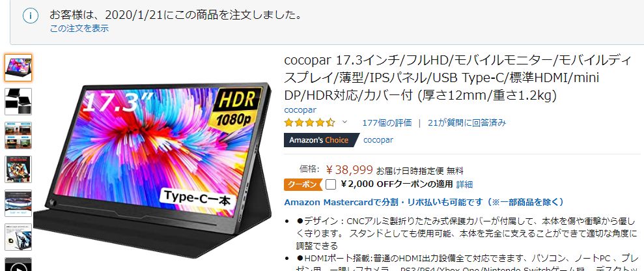Select the fifth product thumbnail
The height and width of the screenshot is (271, 644).
tap(18, 203)
